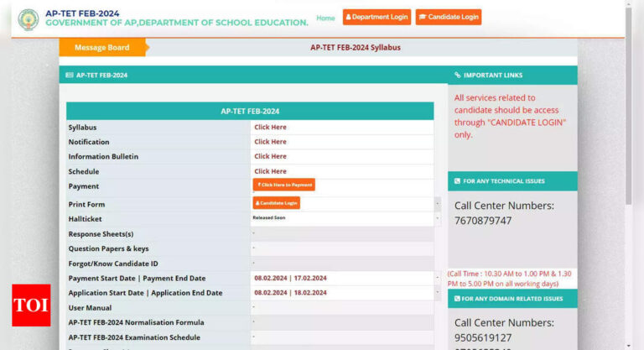Click the Forgot/Know Candidate ID label
Screen dimensions: 644x350
pos(113,264)
